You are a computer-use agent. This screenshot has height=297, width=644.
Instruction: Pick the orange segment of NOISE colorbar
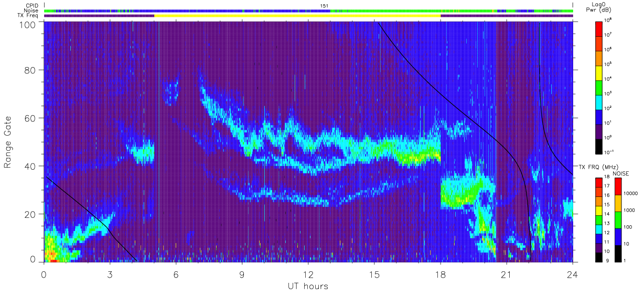tap(618, 203)
